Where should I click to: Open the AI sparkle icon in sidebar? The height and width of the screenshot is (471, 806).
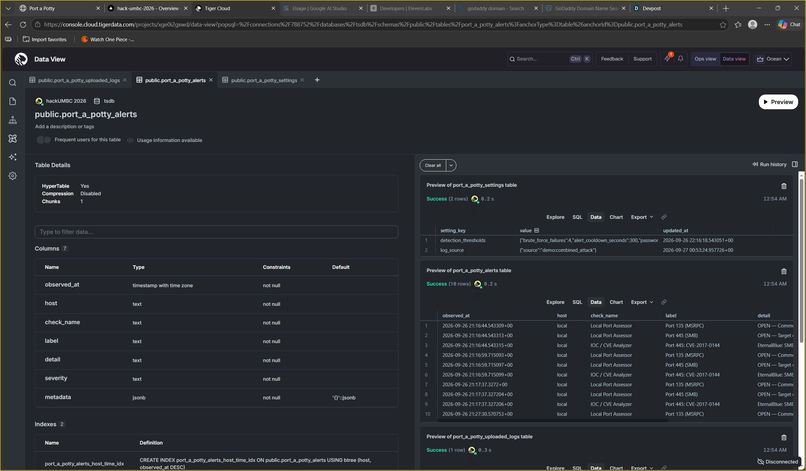[x=13, y=157]
